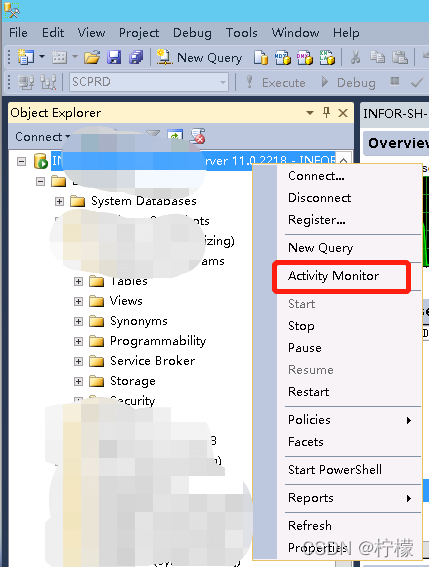Click Object Explorer stop script icon

tap(198, 136)
